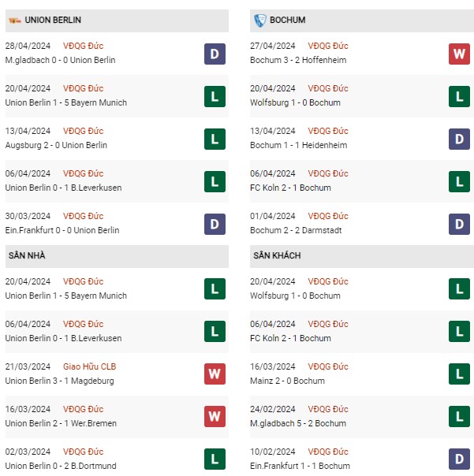The width and height of the screenshot is (474, 476).
Task: Open the Giao Hữu CLB competition link
Action: click(x=90, y=366)
